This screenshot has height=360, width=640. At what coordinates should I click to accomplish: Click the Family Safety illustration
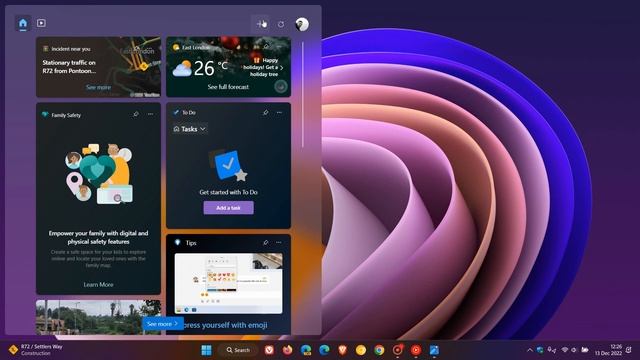[98, 173]
